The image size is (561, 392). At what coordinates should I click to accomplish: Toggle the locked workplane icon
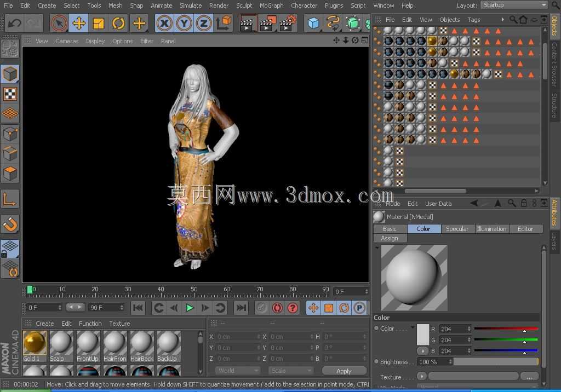tap(10, 249)
